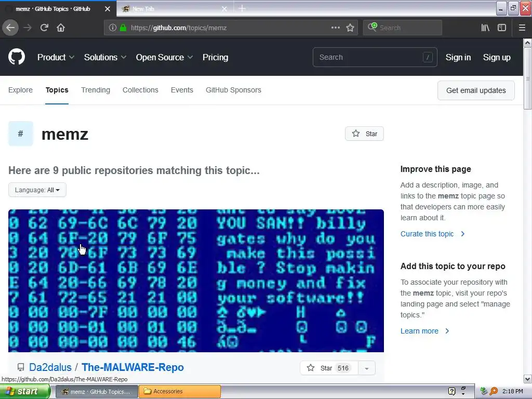Switch to the Explore tab

[20, 90]
